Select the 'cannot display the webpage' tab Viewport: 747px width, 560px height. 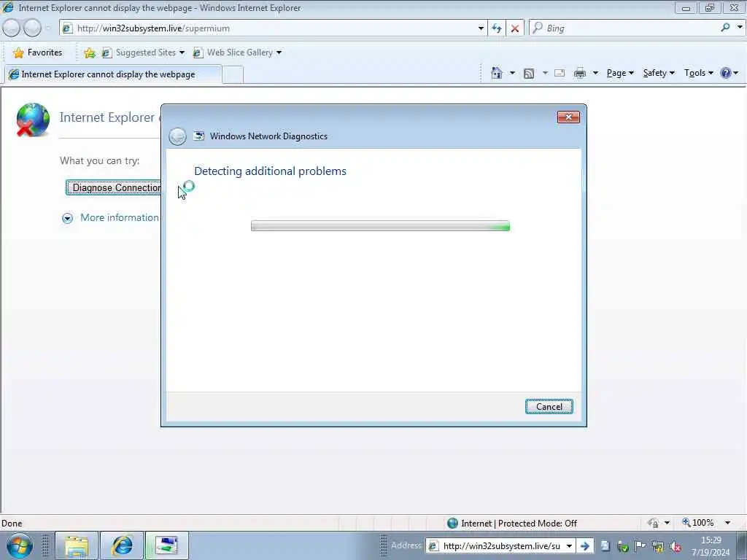(113, 74)
